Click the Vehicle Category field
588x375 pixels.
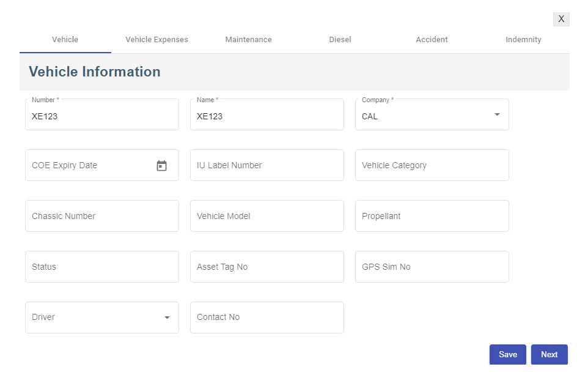pos(432,166)
